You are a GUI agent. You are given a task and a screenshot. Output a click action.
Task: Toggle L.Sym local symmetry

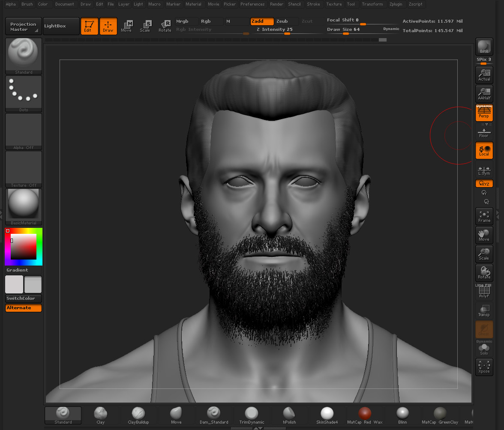point(484,170)
